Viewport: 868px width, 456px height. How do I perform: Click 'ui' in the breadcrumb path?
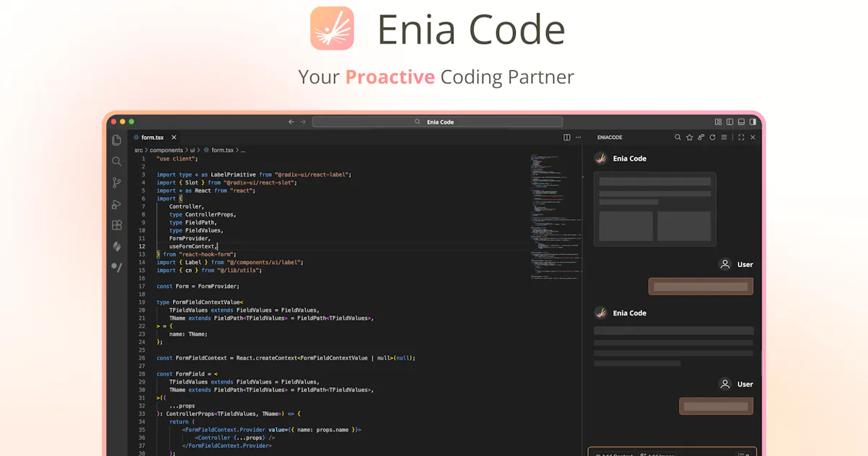click(193, 151)
